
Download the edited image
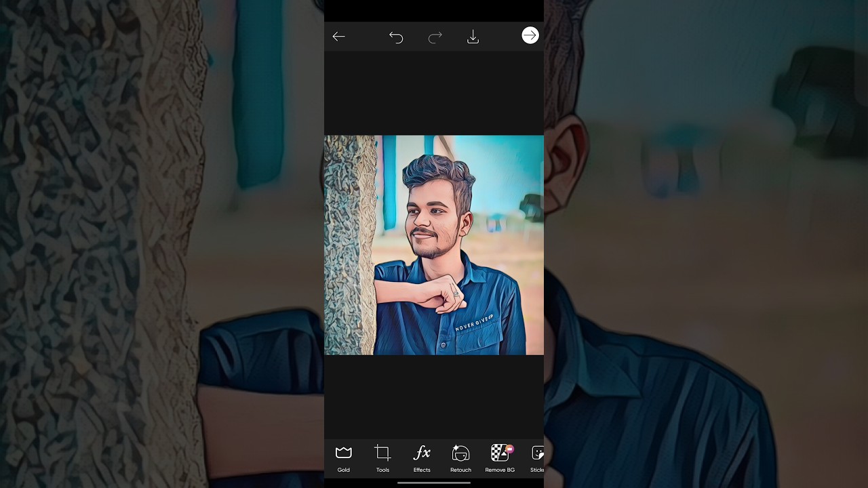click(473, 37)
